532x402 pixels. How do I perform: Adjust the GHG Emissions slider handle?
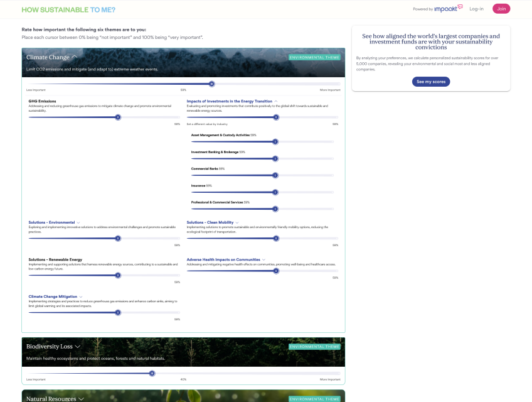pyautogui.click(x=118, y=117)
